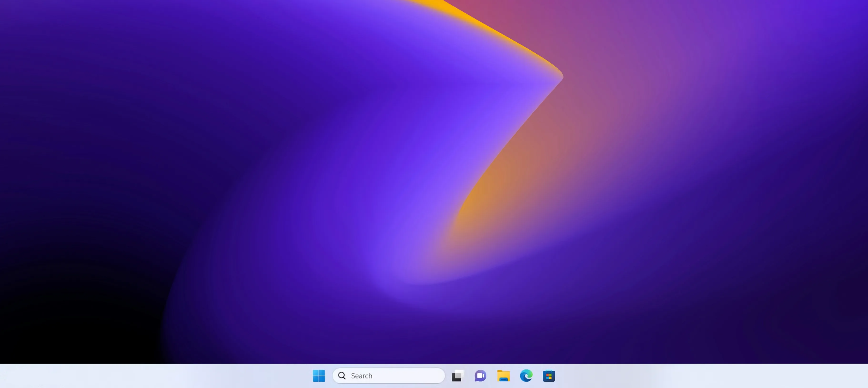Click the magnifying glass search icon
The height and width of the screenshot is (388, 868).
point(342,376)
